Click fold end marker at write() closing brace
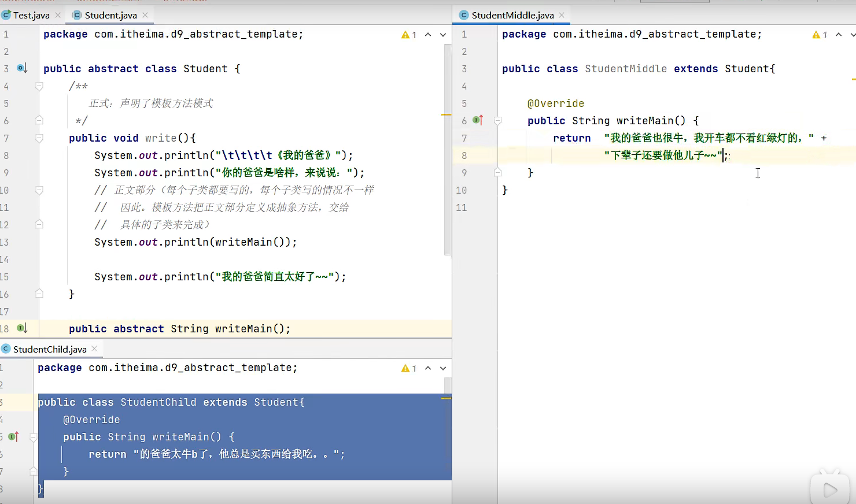 click(x=39, y=294)
